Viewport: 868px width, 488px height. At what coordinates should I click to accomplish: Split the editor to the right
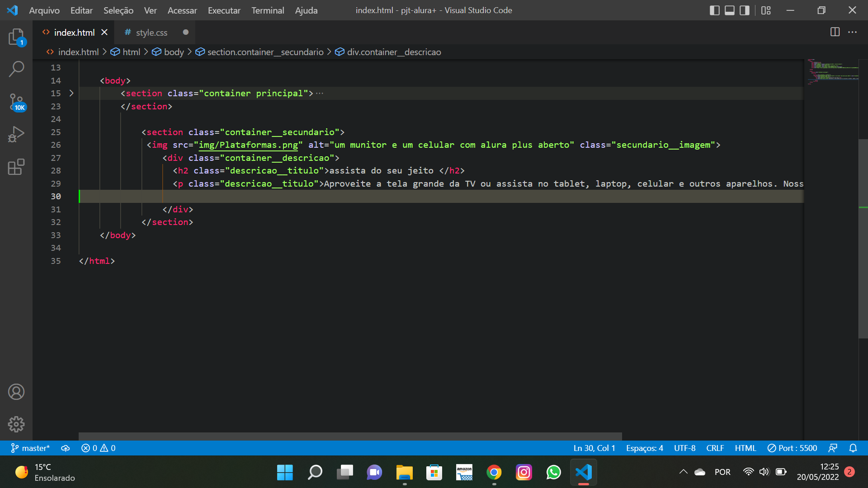click(835, 32)
